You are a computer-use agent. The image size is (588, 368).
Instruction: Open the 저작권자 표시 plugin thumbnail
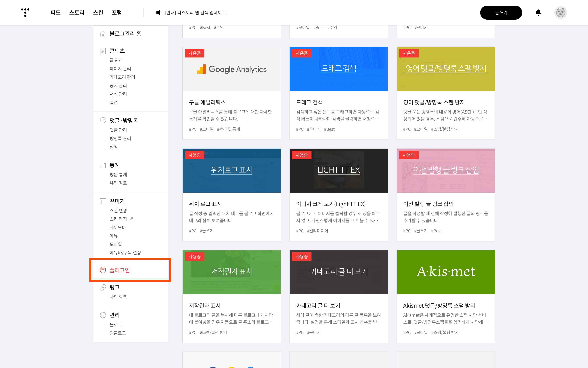(232, 272)
